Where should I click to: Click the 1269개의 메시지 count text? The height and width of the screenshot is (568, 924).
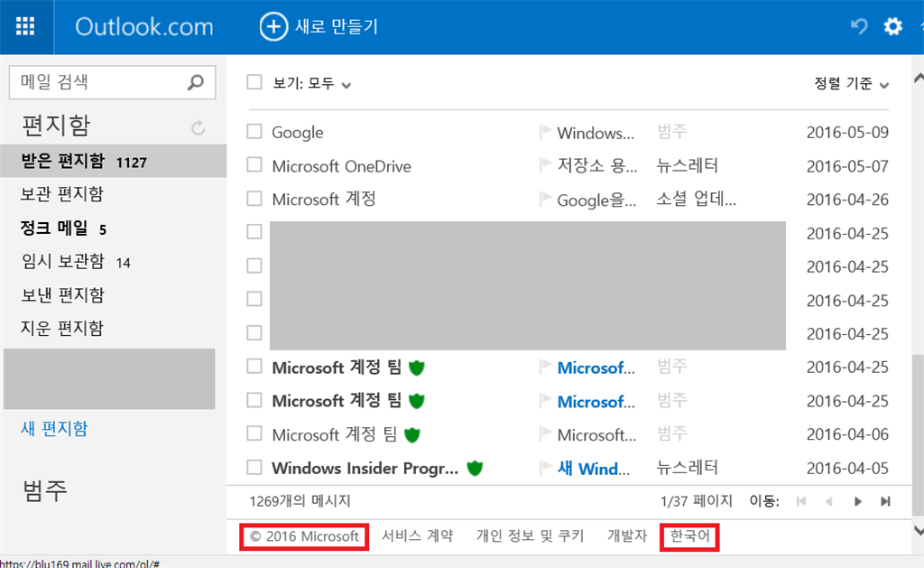[x=300, y=501]
